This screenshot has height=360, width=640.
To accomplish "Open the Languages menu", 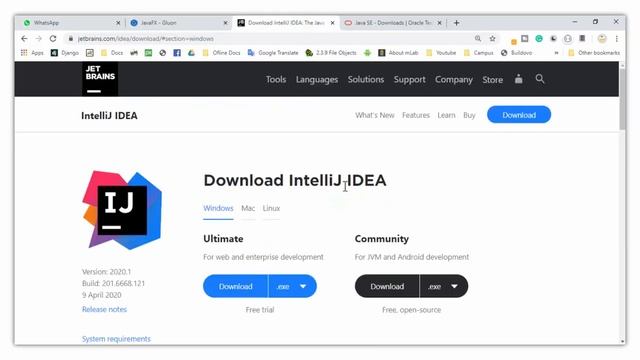I will pos(317,80).
